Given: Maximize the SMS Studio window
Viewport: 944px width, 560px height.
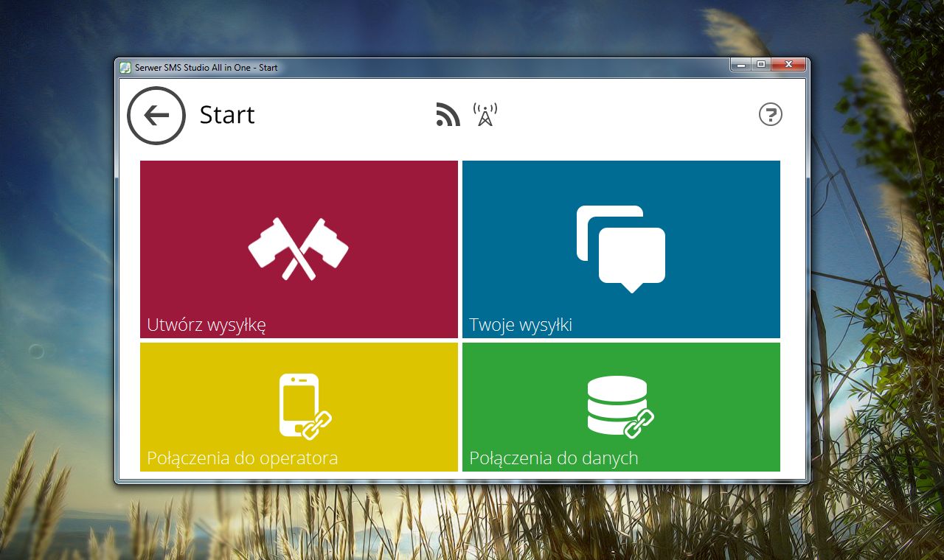Looking at the screenshot, I should click(760, 64).
